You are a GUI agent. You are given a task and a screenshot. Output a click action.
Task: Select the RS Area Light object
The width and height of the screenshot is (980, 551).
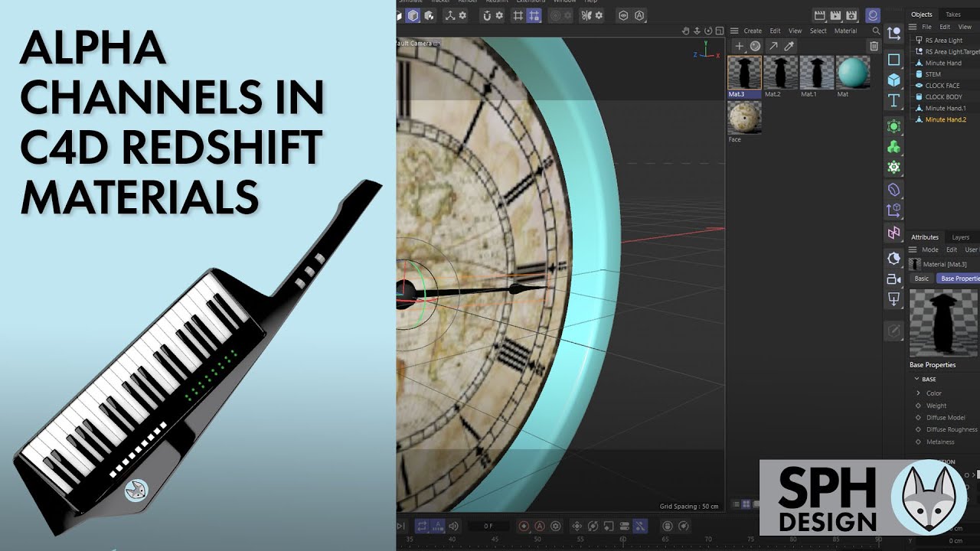click(x=945, y=41)
